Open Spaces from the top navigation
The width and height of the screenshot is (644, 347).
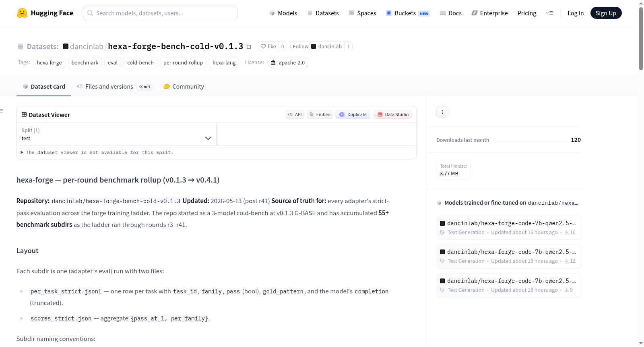pyautogui.click(x=363, y=13)
